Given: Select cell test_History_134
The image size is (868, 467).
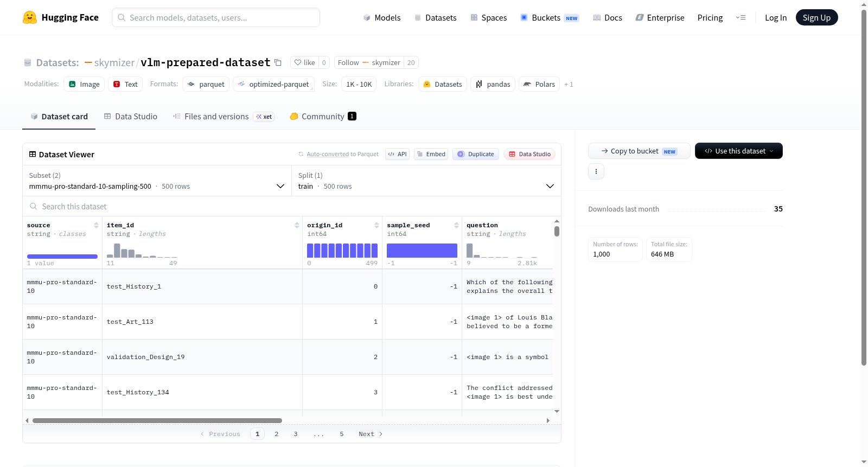Looking at the screenshot, I should tap(202, 392).
